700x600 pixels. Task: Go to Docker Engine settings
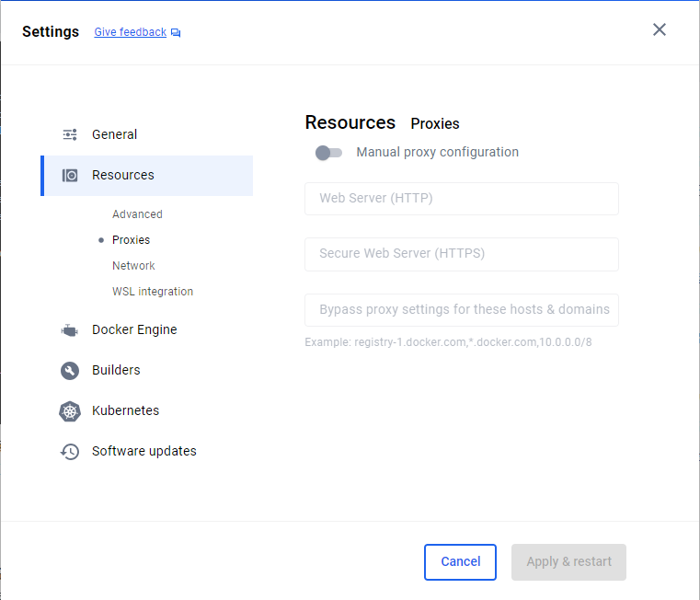(x=134, y=329)
